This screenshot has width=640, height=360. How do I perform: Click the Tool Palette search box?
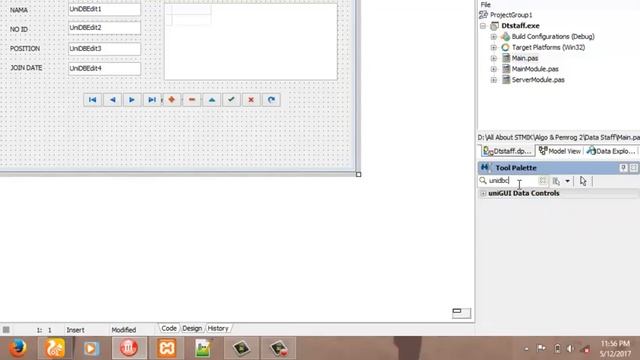pos(513,181)
